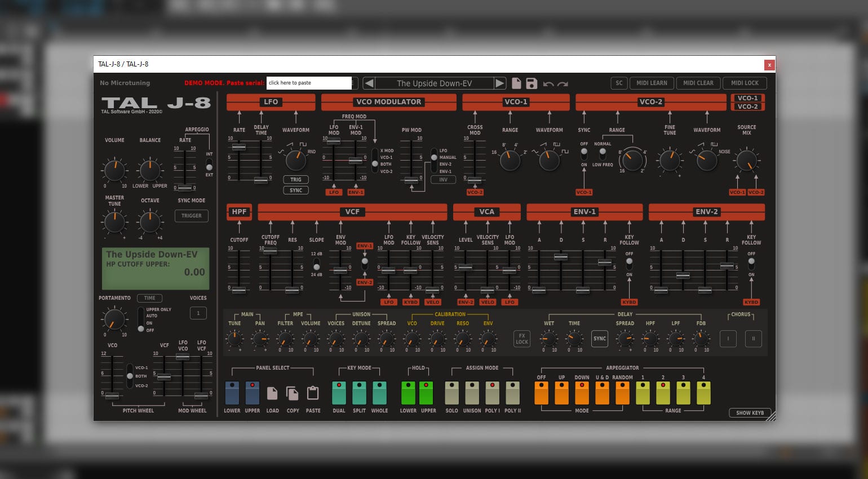Open the Voices count selector
Viewport: 868px width, 479px height.
198,313
